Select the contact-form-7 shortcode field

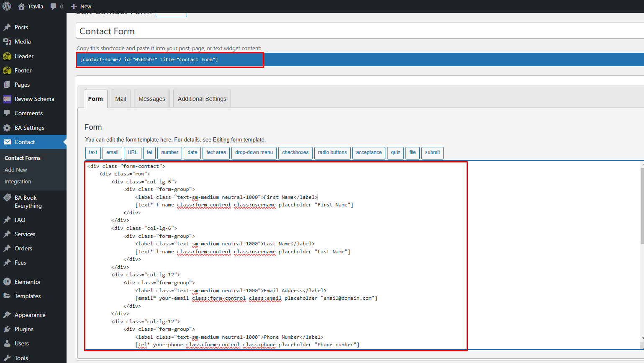tap(169, 59)
